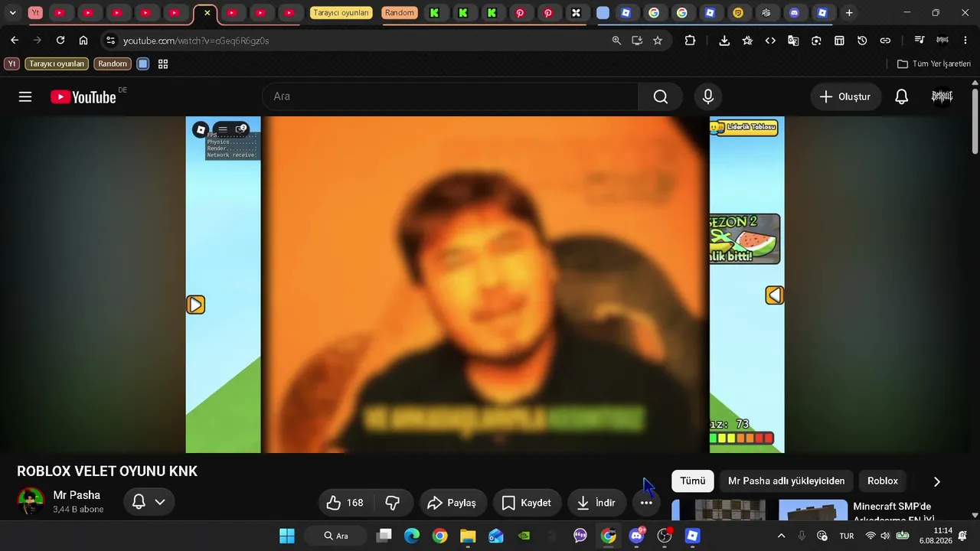Open the Oluştur create button
This screenshot has width=980, height=551.
click(846, 96)
